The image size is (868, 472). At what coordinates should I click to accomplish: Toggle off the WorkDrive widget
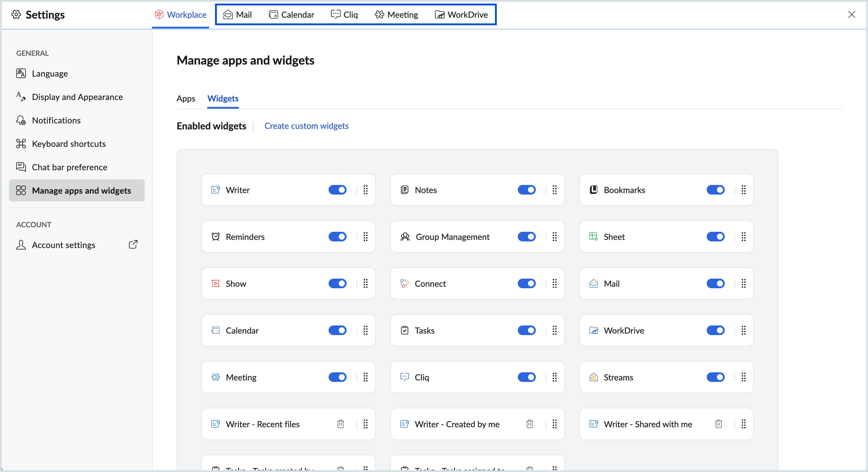click(x=715, y=330)
